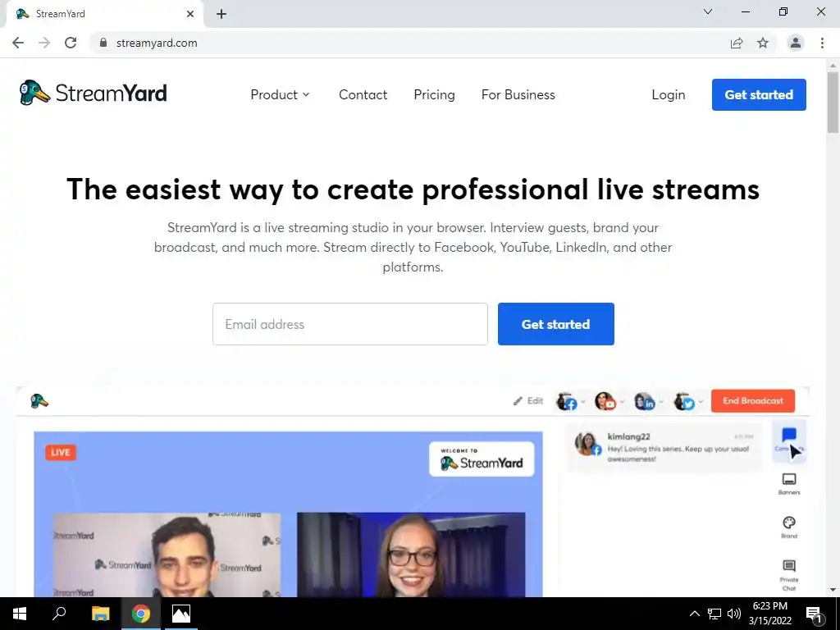Open tab search chevron in title bar

(x=708, y=11)
